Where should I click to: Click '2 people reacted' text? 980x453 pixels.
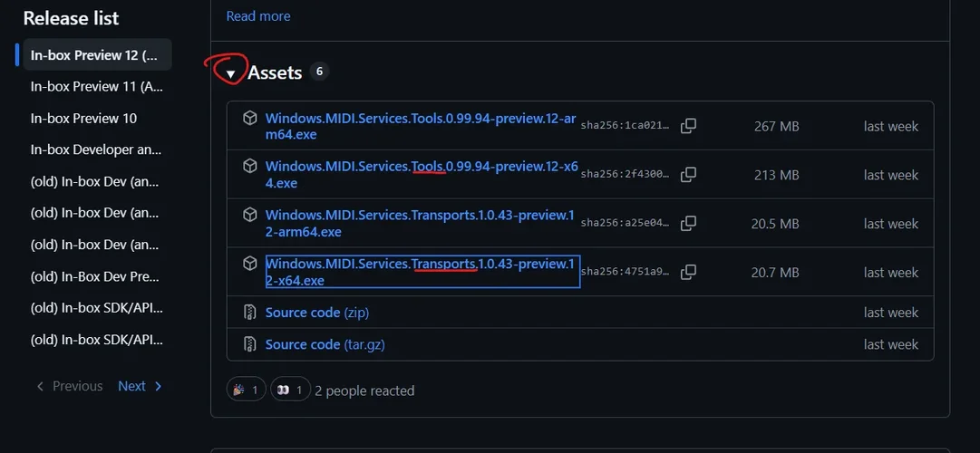pos(364,390)
